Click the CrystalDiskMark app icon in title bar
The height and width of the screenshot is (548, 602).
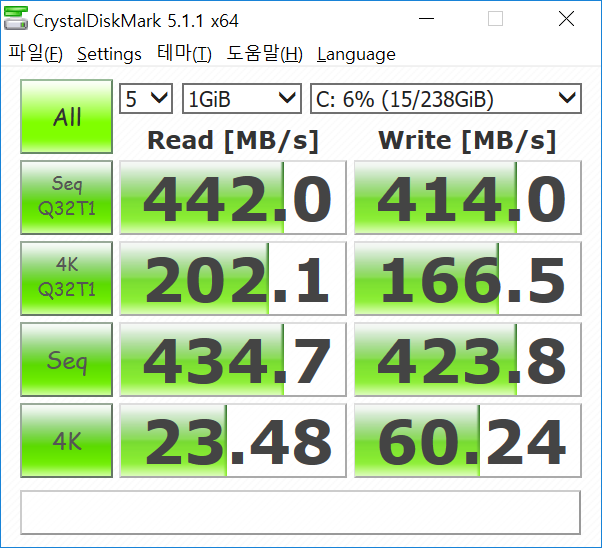pyautogui.click(x=15, y=18)
